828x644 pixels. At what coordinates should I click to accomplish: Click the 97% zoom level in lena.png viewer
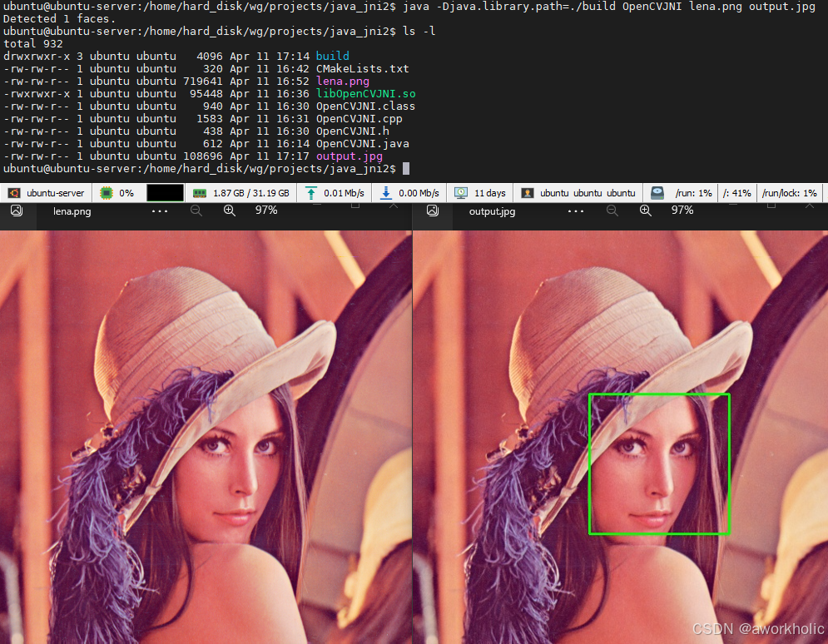266,211
